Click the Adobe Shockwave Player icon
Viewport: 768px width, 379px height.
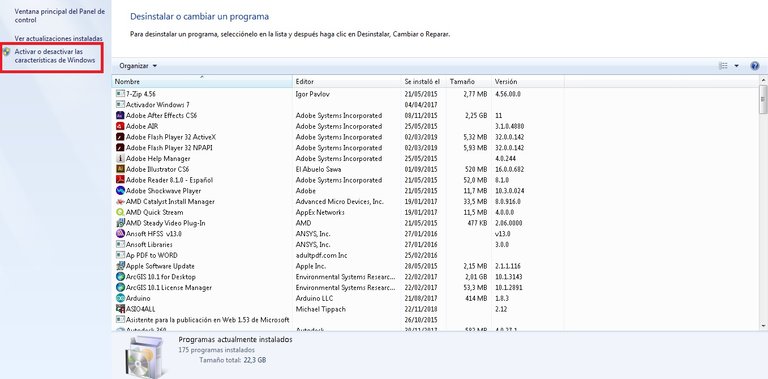tap(120, 190)
